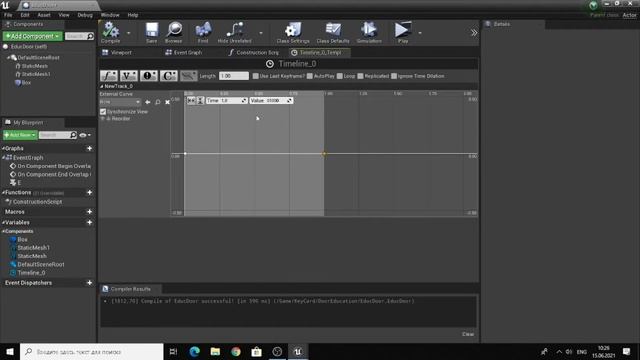Open Class Settings

coord(293,32)
